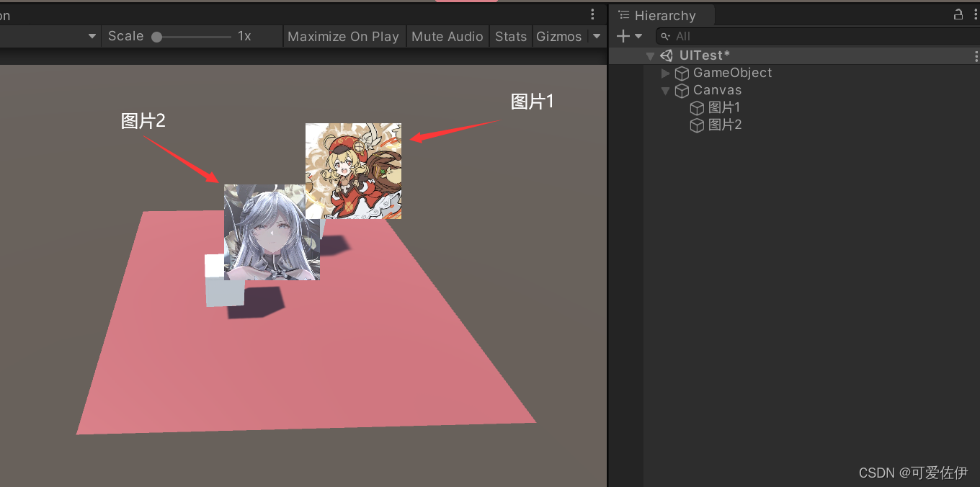This screenshot has height=487, width=980.
Task: Click the Hierarchy search field
Action: point(818,36)
